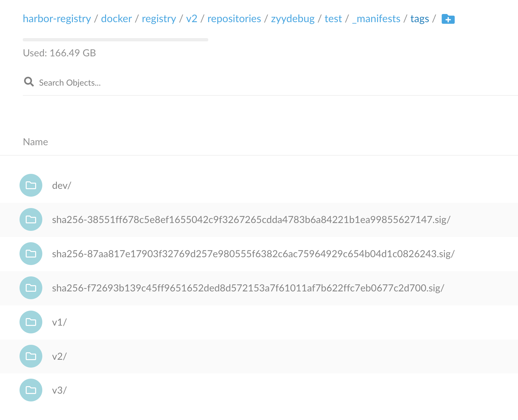Screen dimensions: 518x420
Task: Jump to zyydebug breadcrumb folder
Action: click(x=293, y=19)
